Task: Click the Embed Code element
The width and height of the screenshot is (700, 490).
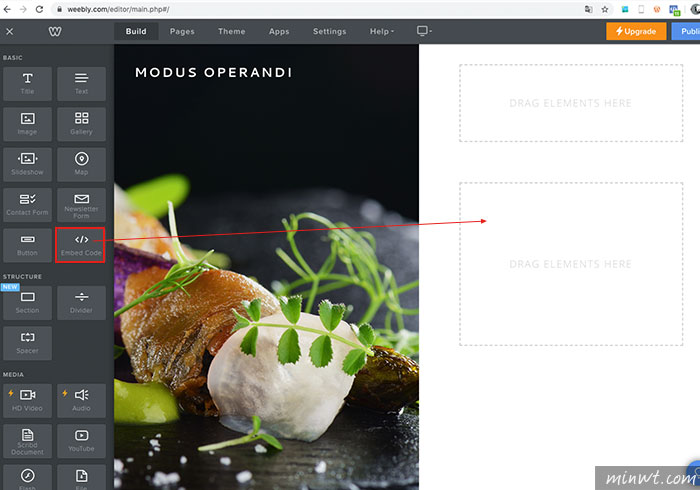Action: click(80, 245)
